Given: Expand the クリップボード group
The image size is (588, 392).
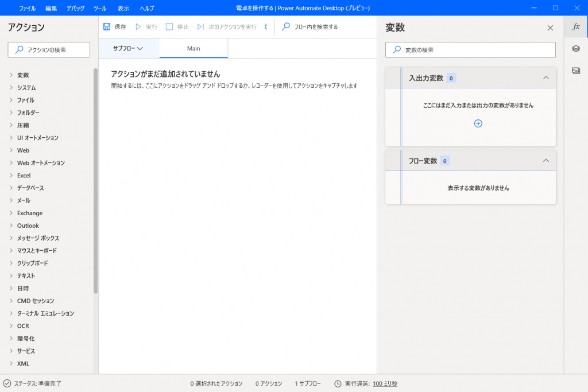Looking at the screenshot, I should point(11,263).
